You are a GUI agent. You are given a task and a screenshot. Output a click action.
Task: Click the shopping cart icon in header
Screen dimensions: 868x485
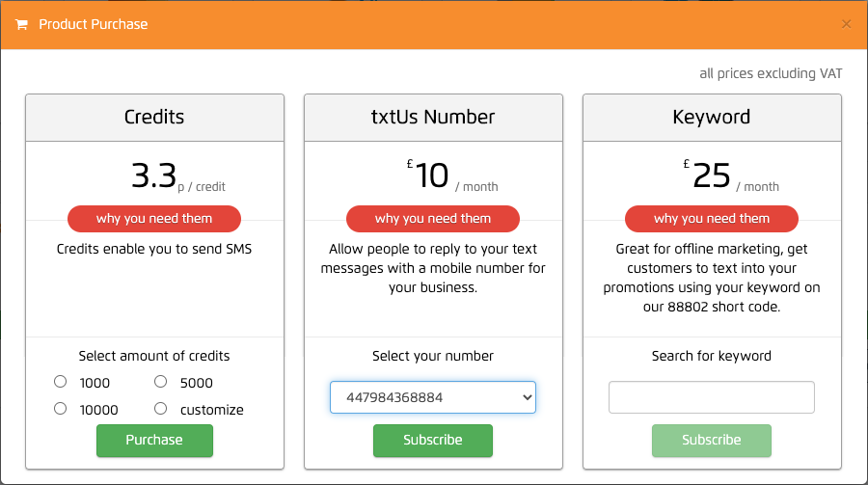(21, 24)
